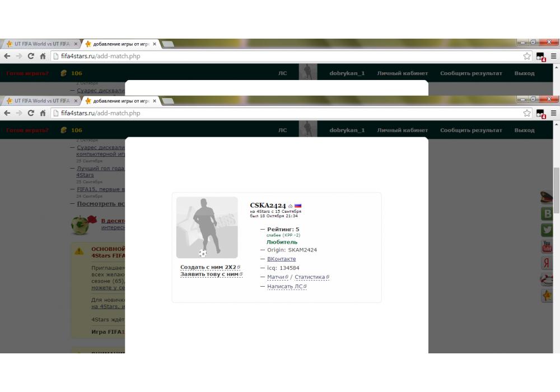Screen dimensions: 560x392
Task: Open the 'Лучший гол года' news link
Action: 100,168
